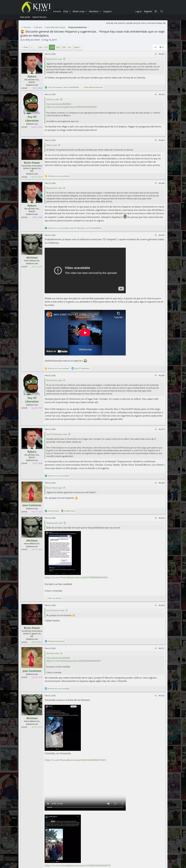The height and width of the screenshot is (868, 186).
Task: Click the share icon on post #4,545
Action: 156,235
